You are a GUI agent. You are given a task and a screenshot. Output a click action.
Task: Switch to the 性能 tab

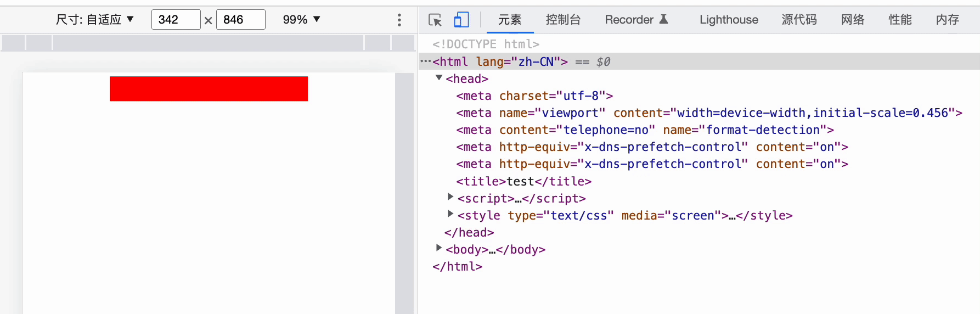click(900, 20)
